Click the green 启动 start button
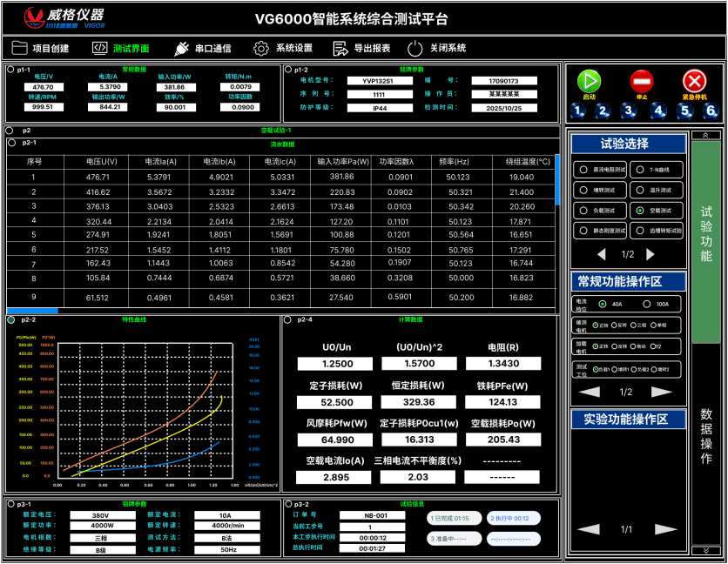This screenshot has height=564, width=728. [589, 82]
